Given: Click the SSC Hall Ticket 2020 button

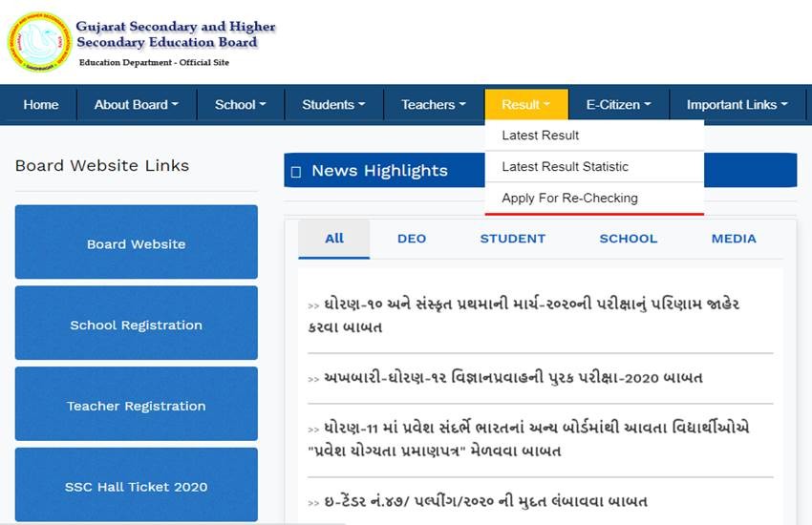Looking at the screenshot, I should [x=136, y=487].
